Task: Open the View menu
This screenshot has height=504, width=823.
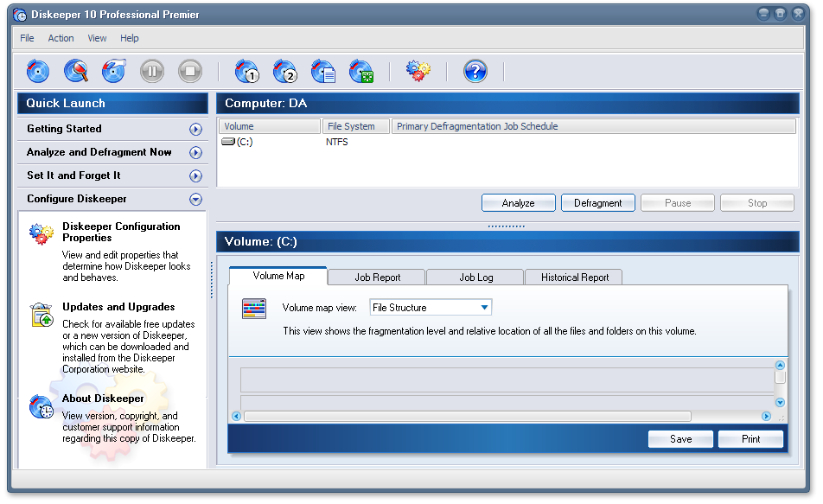Action: [97, 38]
